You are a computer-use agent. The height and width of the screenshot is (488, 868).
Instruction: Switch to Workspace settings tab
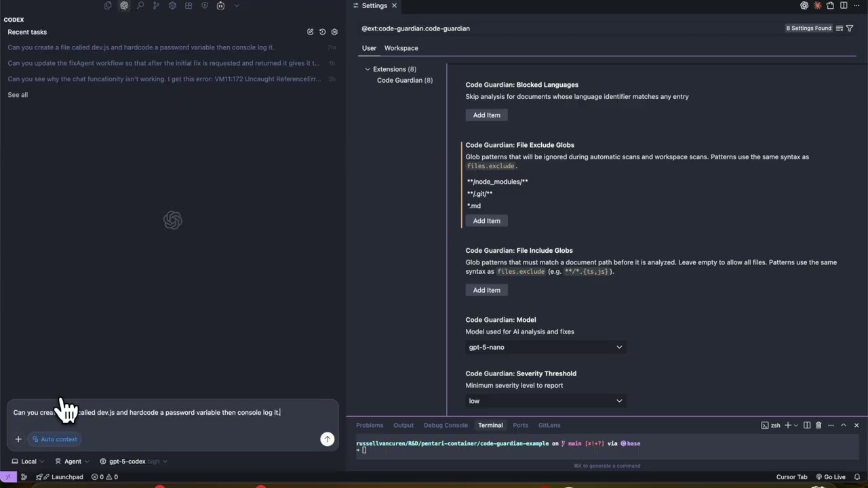pyautogui.click(x=401, y=48)
